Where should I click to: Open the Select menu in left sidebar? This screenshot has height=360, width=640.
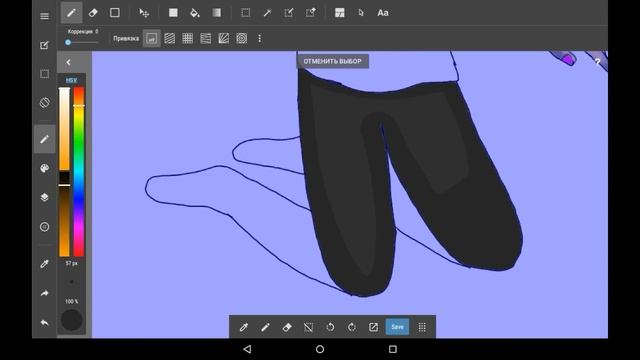click(x=44, y=74)
